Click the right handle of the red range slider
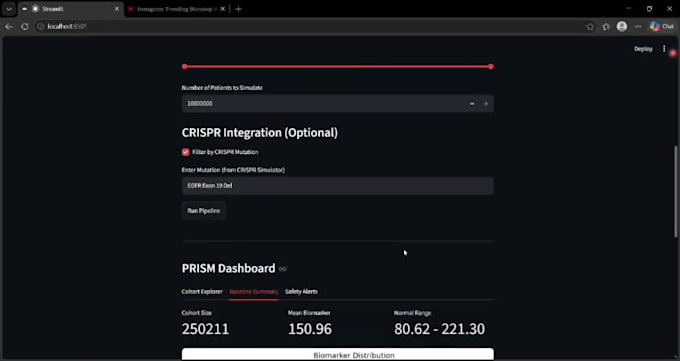The width and height of the screenshot is (680, 361). [490, 66]
